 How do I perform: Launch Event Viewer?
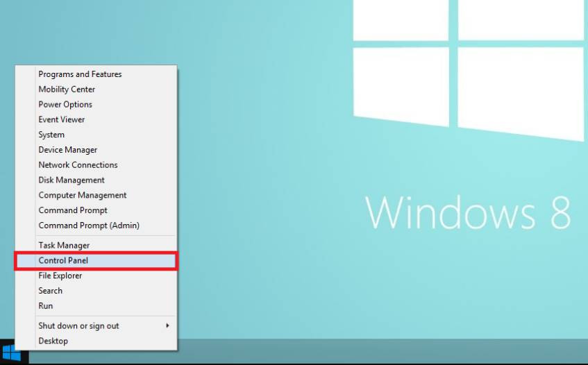pos(96,119)
